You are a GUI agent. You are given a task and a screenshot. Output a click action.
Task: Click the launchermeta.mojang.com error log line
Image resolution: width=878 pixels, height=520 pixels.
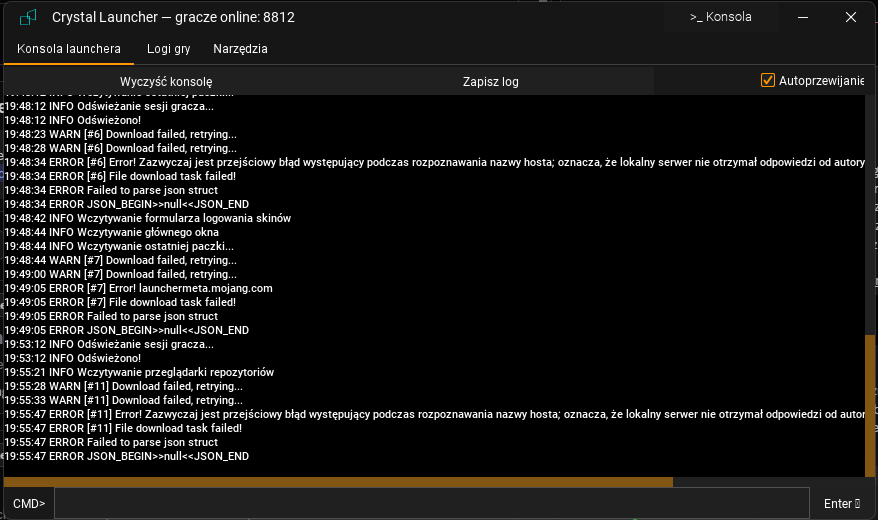click(x=138, y=288)
